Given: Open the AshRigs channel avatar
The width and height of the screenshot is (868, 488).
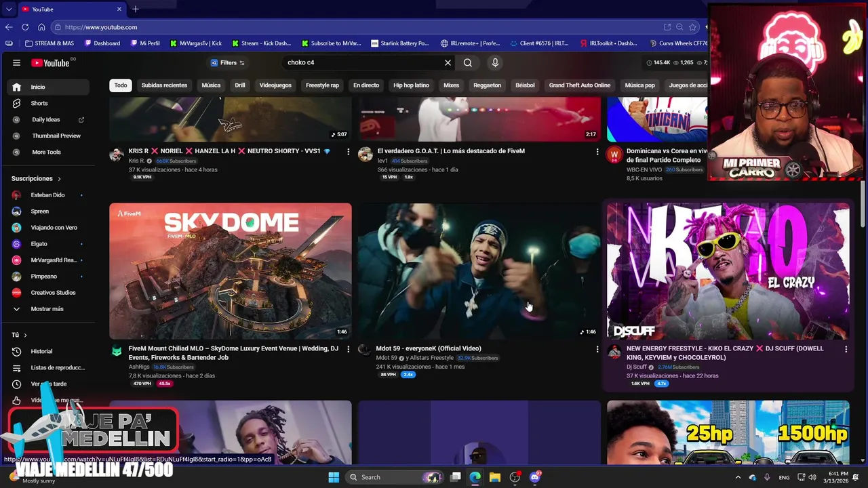Looking at the screenshot, I should [x=117, y=351].
